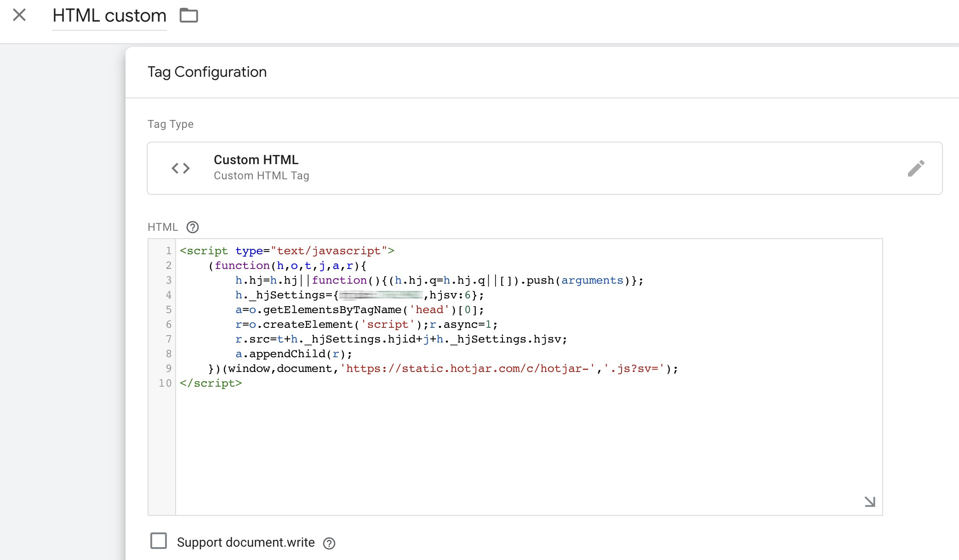959x560 pixels.
Task: Check the box before Support document.write text
Action: (x=158, y=542)
